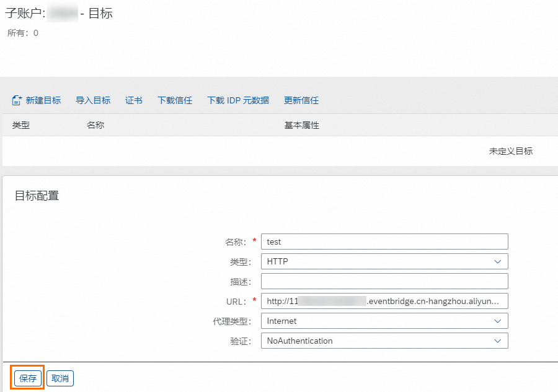Click the chevron arrow of HTTP type dropdown
This screenshot has width=558, height=392.
pos(497,261)
